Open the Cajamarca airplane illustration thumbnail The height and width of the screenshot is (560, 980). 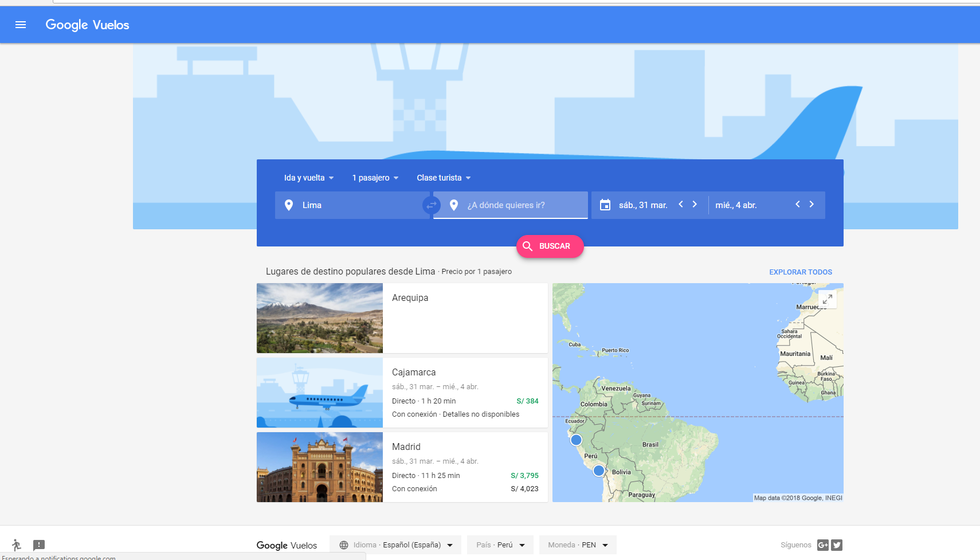click(320, 393)
